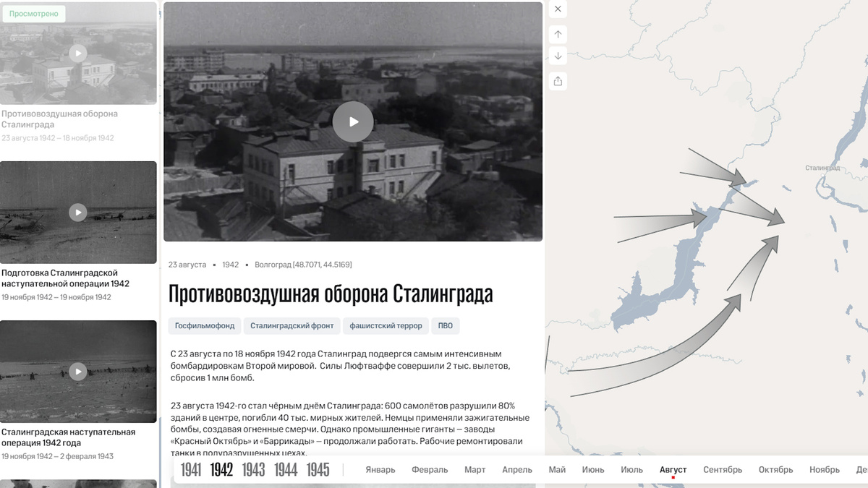Go to next article with down arrow

tap(558, 56)
